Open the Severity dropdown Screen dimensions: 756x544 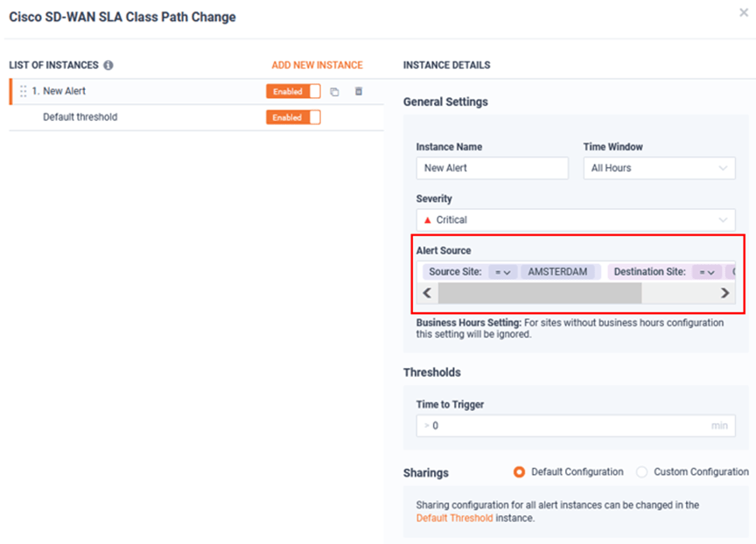pyautogui.click(x=576, y=220)
